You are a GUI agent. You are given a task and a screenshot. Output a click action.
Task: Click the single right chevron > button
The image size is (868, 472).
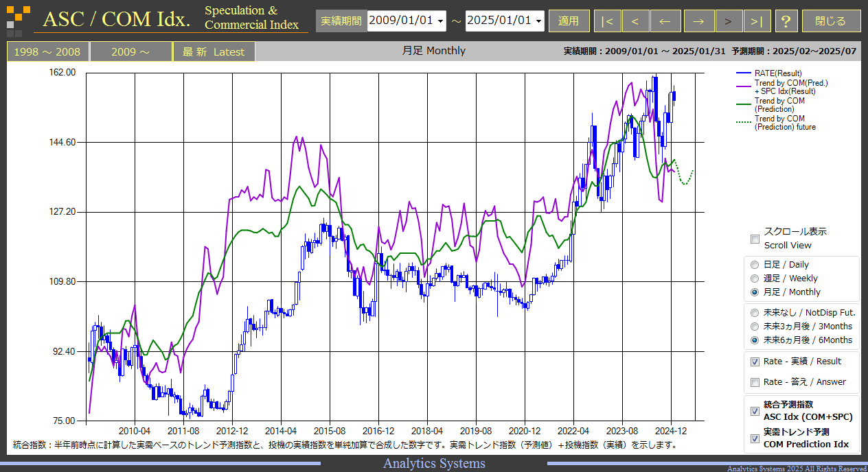(729, 21)
